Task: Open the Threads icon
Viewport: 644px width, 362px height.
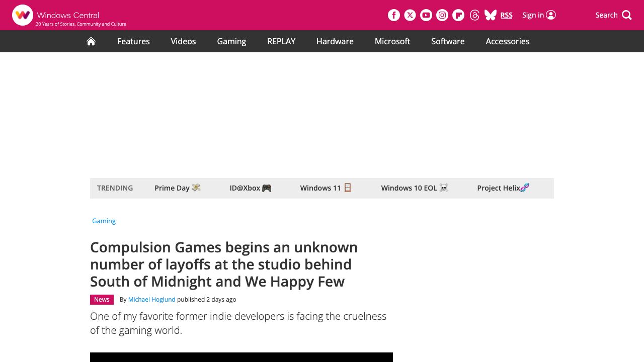Action: coord(474,15)
